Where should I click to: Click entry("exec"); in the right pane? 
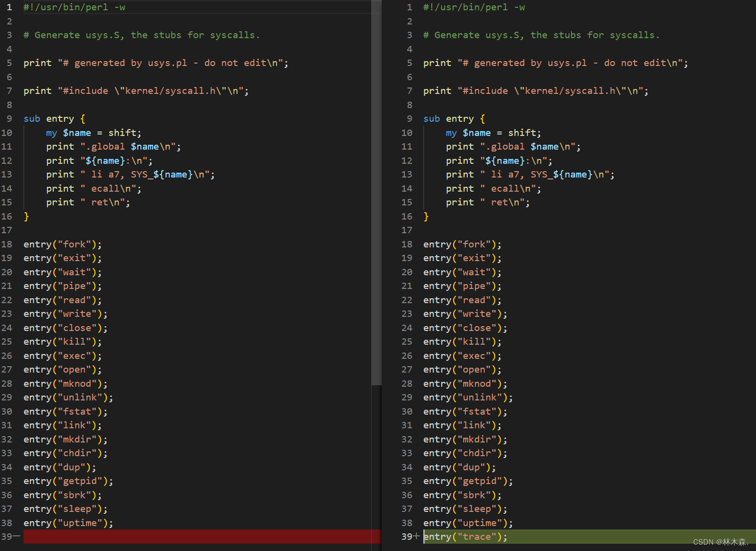[462, 356]
